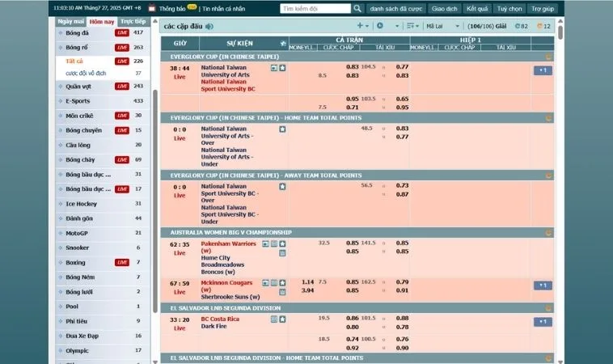Expand the +1 more bets for Mckinnon Cougars
Image resolution: width=613 pixels, height=364 pixels.
542,286
